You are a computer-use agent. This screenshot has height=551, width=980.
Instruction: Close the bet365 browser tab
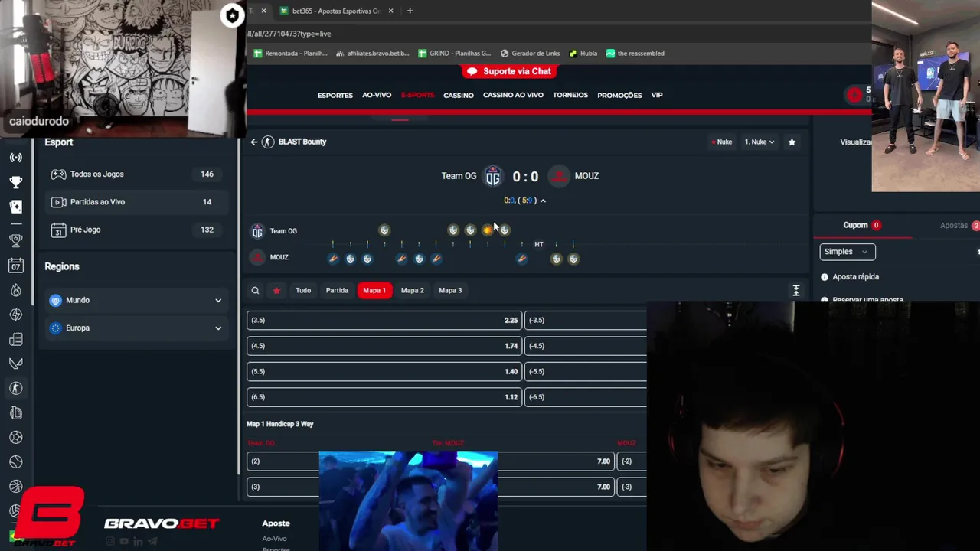[x=390, y=11]
